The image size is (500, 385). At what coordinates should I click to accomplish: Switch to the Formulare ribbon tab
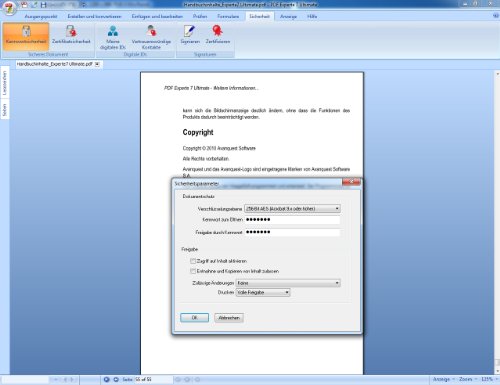tap(228, 16)
